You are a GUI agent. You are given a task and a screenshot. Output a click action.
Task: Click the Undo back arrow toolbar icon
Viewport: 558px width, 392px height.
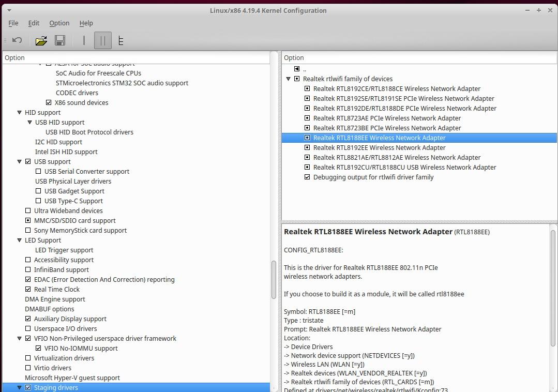17,40
